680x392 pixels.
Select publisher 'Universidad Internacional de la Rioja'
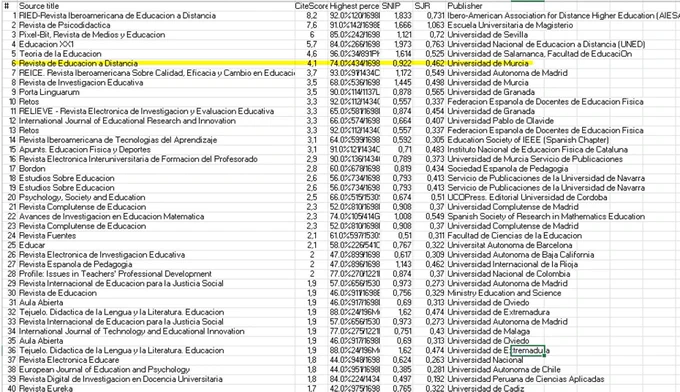513,264
